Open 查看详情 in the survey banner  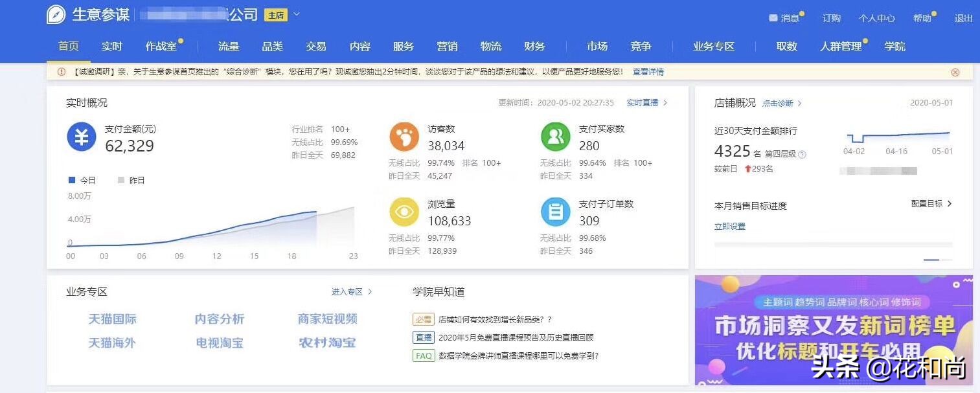point(648,71)
